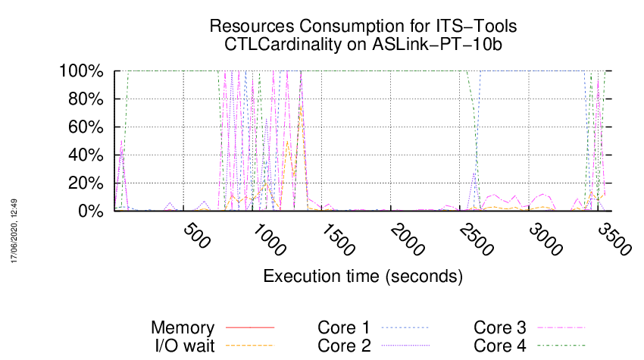Click the magenta Core 3 legend line sample

tap(561, 327)
